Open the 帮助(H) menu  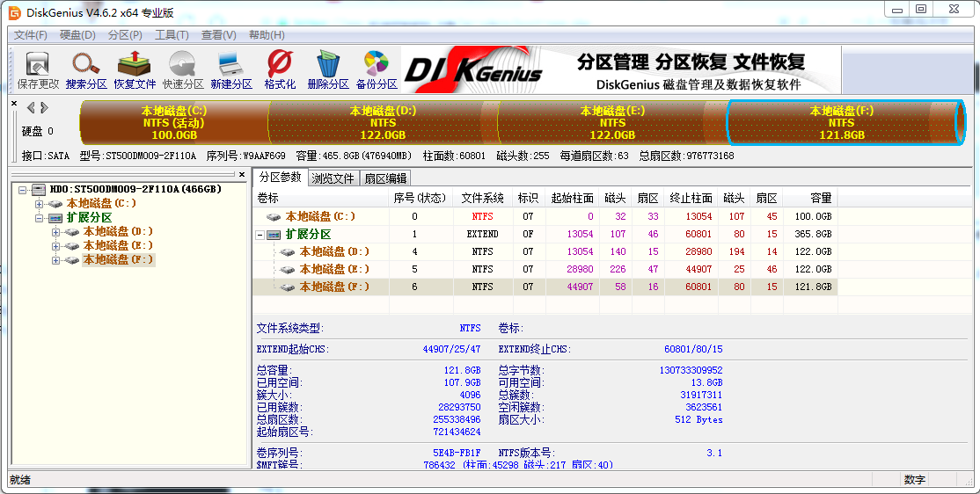point(267,35)
